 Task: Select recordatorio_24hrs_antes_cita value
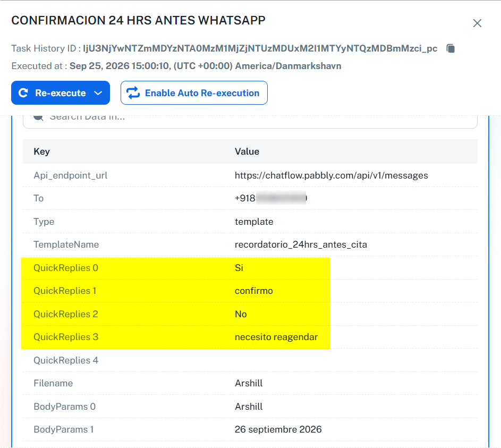pyautogui.click(x=301, y=244)
